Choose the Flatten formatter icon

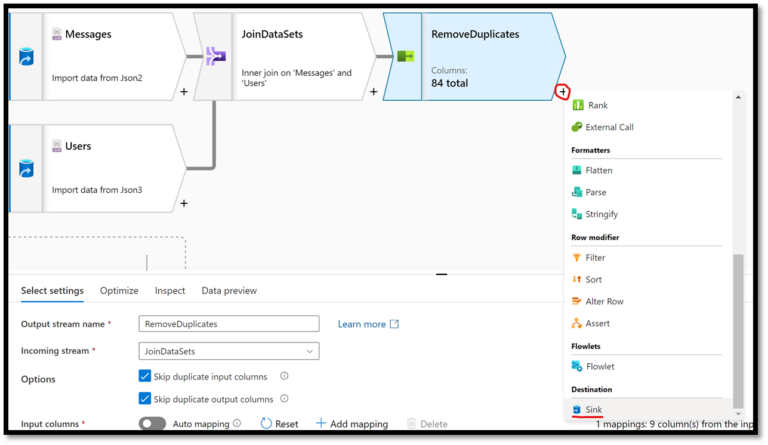tap(577, 170)
